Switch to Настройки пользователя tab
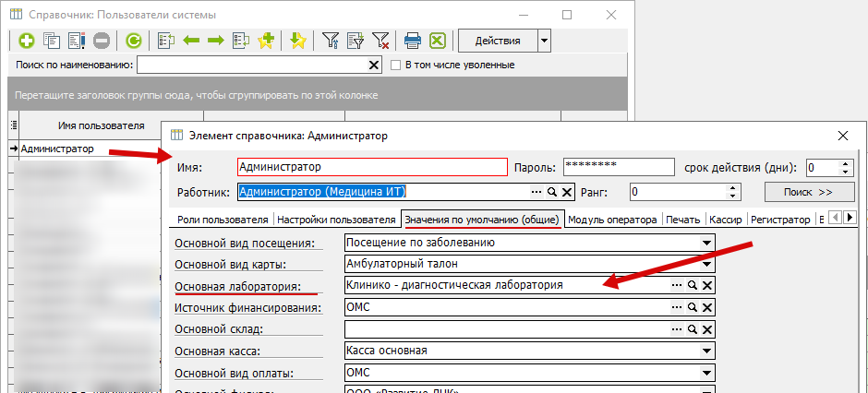 (336, 220)
